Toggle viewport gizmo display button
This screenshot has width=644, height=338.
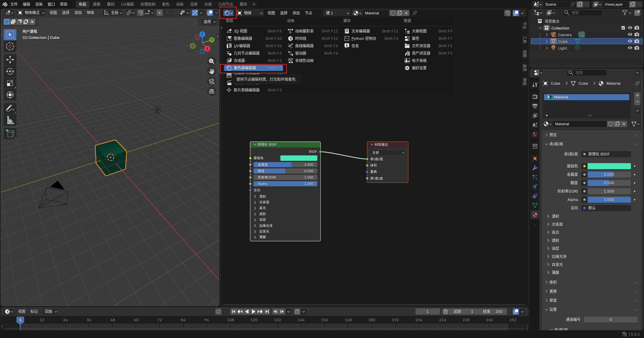pos(195,13)
